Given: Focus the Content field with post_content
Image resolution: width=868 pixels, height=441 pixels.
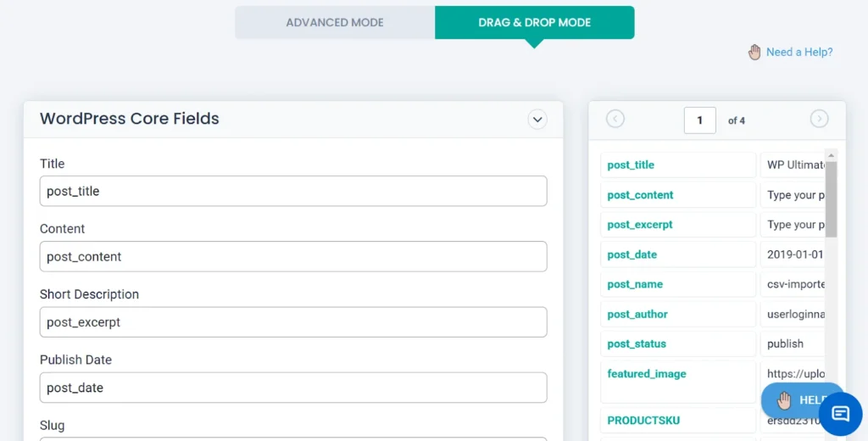Looking at the screenshot, I should pos(293,256).
